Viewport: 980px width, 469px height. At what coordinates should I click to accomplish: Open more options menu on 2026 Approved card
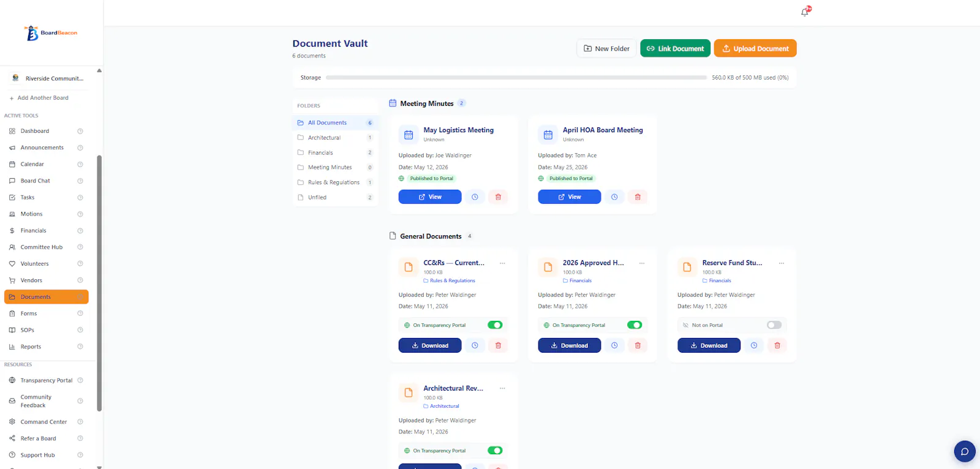[x=642, y=263]
